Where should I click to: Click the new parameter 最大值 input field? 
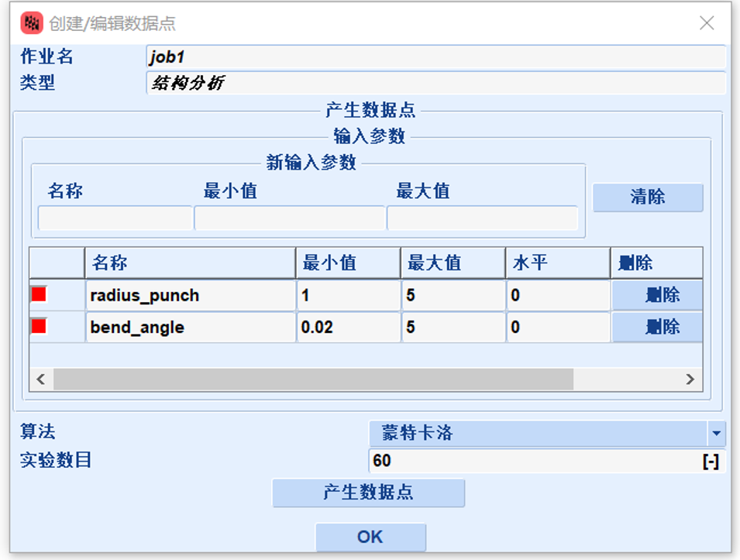pos(482,218)
